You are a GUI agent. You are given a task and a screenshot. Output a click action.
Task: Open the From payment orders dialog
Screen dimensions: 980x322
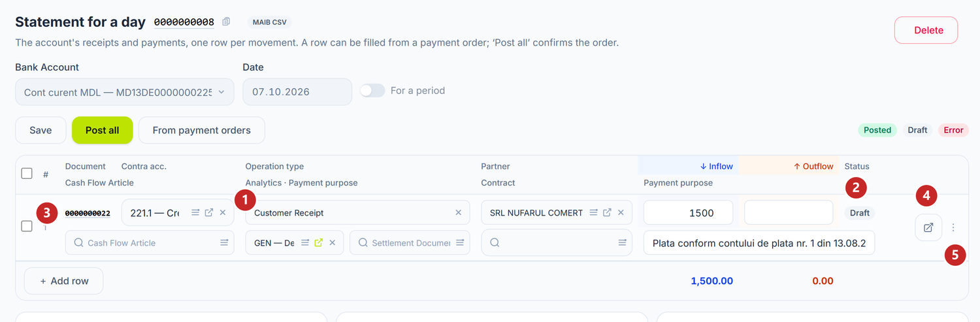point(202,130)
